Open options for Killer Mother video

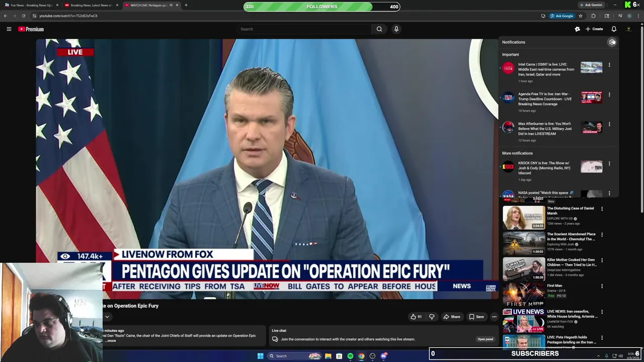pos(602,260)
